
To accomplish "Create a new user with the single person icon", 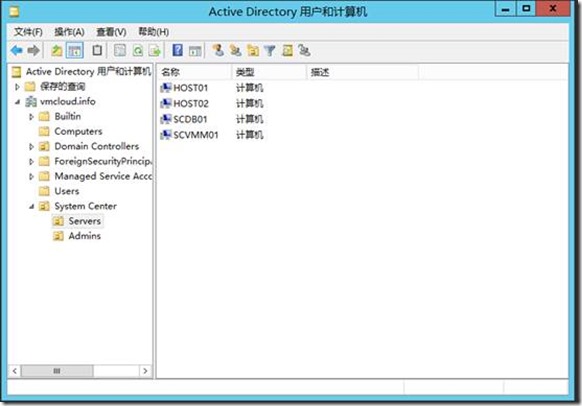I will (x=218, y=50).
